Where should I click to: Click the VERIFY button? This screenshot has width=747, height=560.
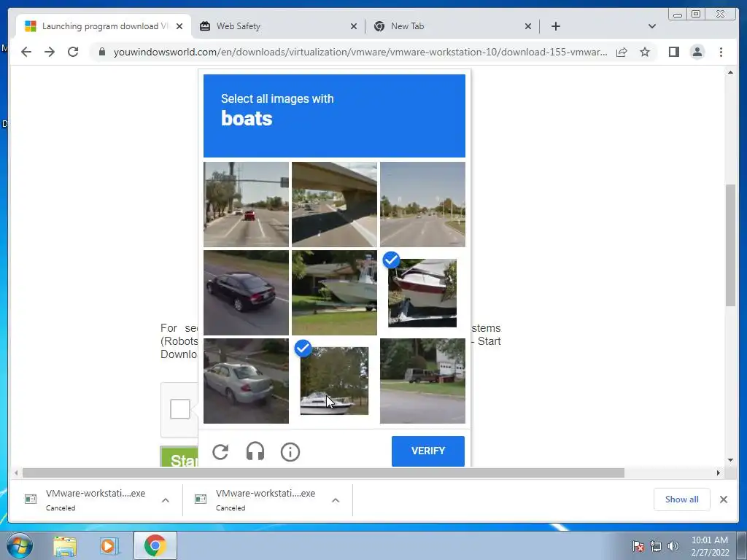tap(427, 451)
